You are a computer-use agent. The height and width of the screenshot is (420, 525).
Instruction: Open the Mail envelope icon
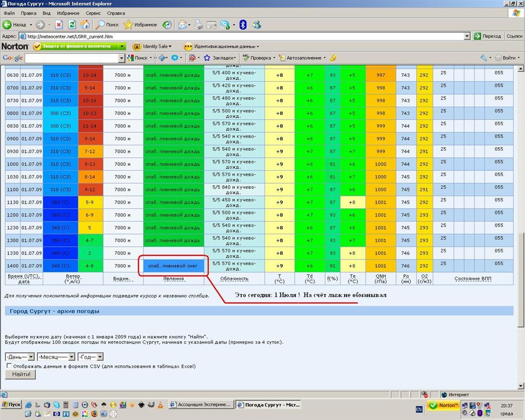[x=182, y=24]
